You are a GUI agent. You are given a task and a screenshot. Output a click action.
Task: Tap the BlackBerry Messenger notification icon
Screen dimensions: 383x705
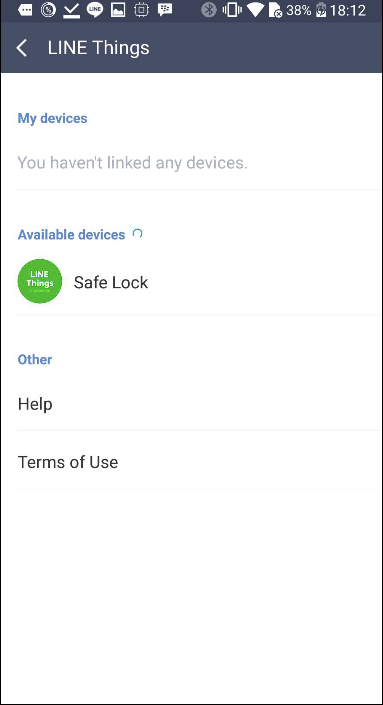165,10
